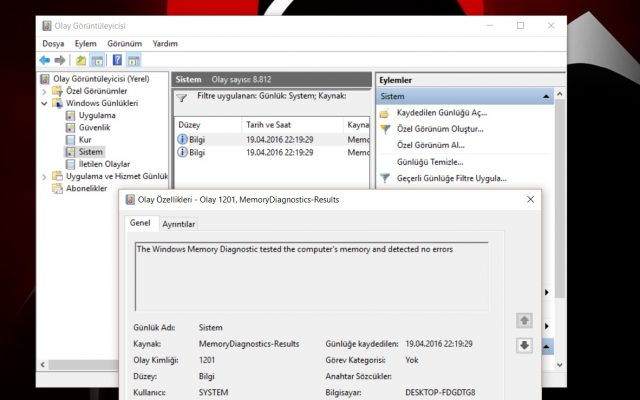Viewport: 640px width, 400px height.
Task: Switch to the Ayrıntılar tab
Action: coord(178,224)
